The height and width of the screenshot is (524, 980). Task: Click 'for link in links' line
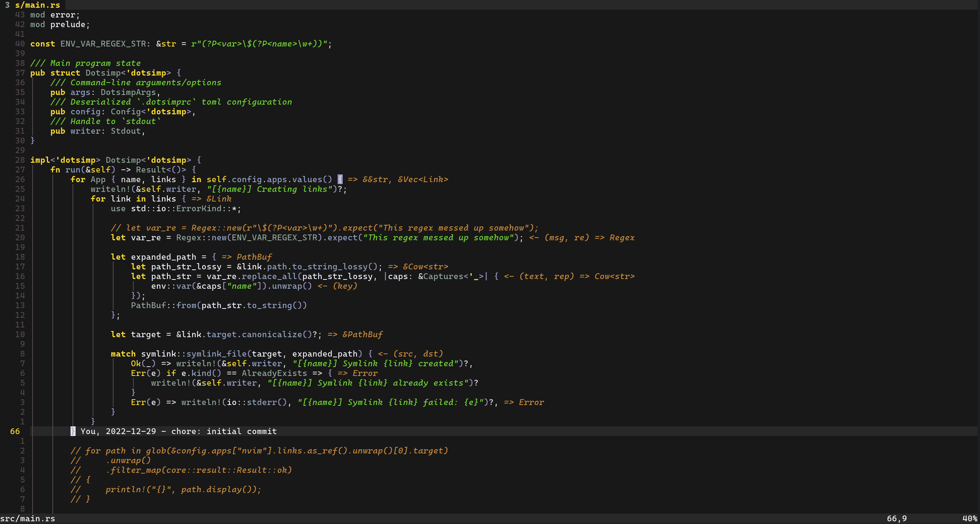[x=138, y=199]
